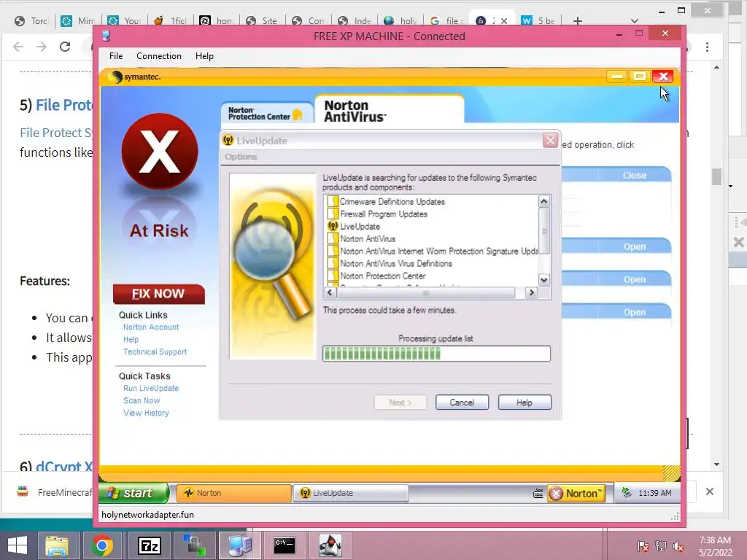Open the Chrome three-dot menu
The width and height of the screenshot is (747, 560).
pos(707,47)
